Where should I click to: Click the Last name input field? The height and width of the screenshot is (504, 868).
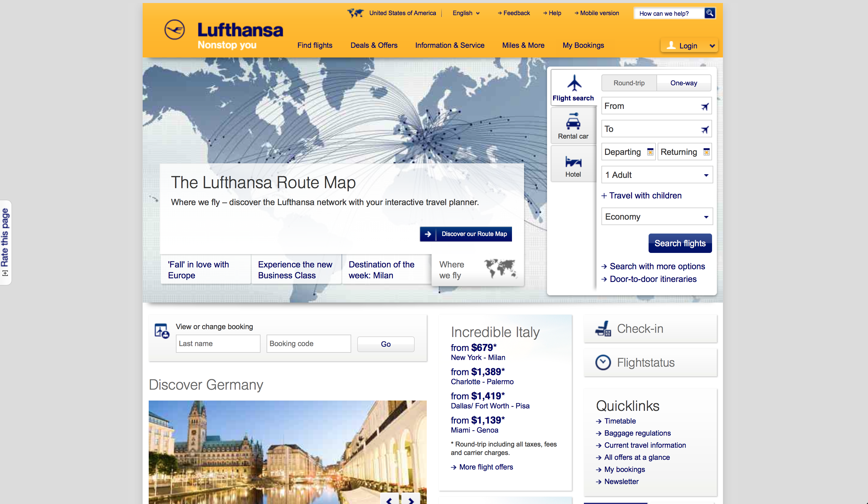pos(218,344)
